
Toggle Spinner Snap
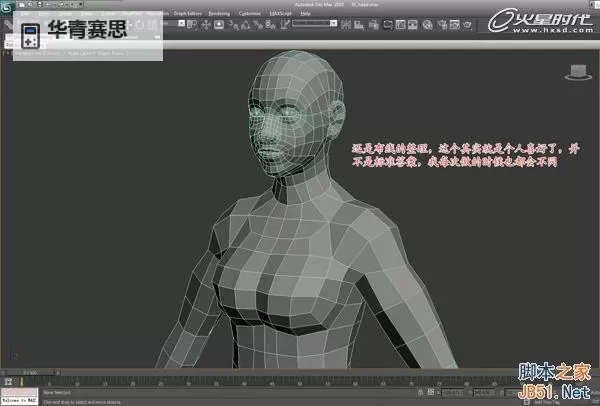271,25
